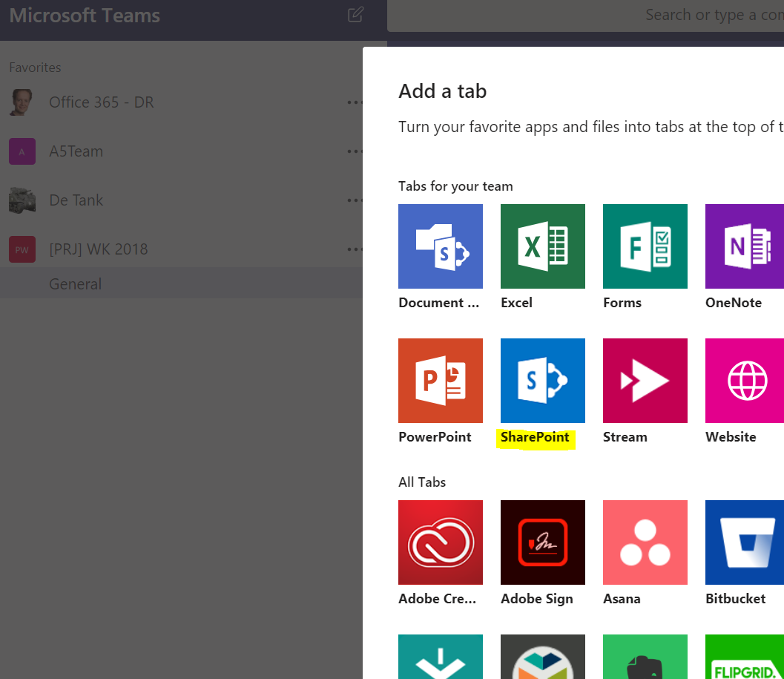This screenshot has width=784, height=679.
Task: Select the Forms tab app
Action: [645, 246]
